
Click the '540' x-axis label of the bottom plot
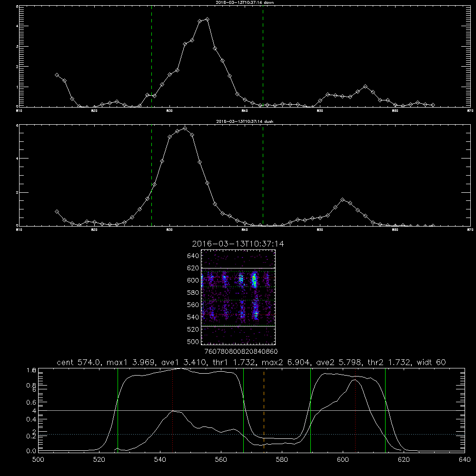160,460
